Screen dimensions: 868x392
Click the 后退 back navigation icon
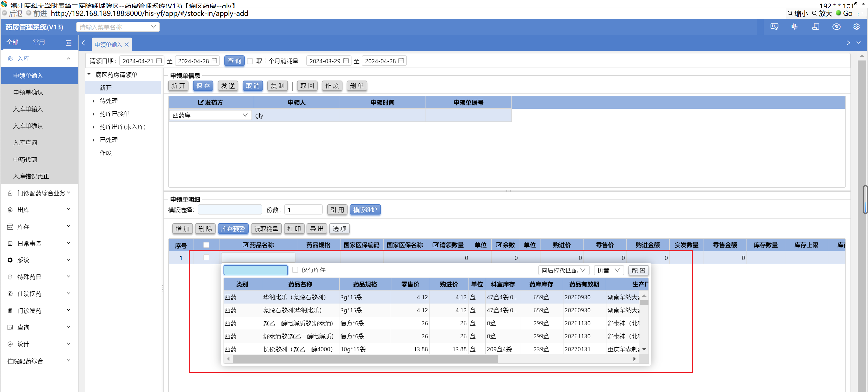pos(5,13)
